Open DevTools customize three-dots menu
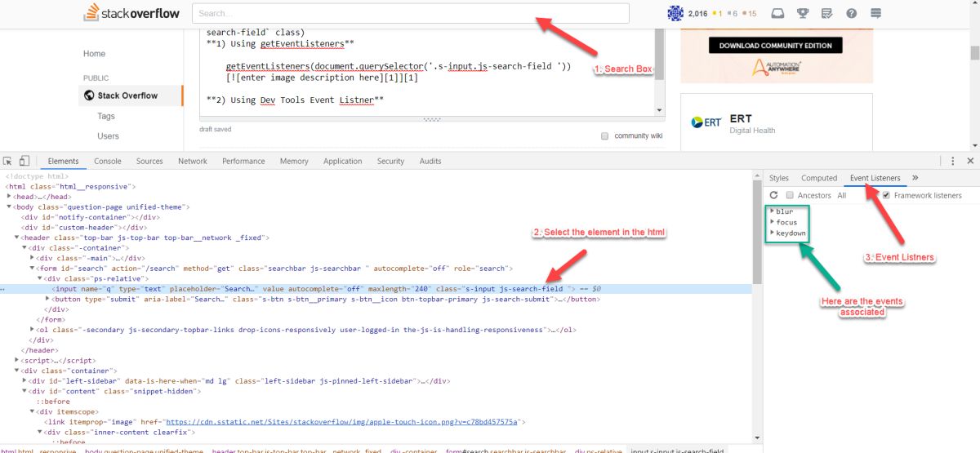This screenshot has width=980, height=453. (952, 161)
